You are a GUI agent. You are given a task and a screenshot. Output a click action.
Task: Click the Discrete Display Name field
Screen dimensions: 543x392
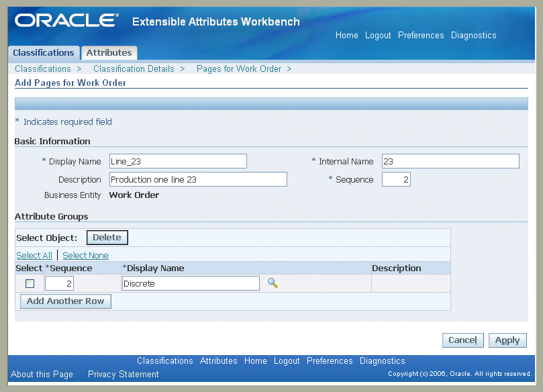click(191, 284)
